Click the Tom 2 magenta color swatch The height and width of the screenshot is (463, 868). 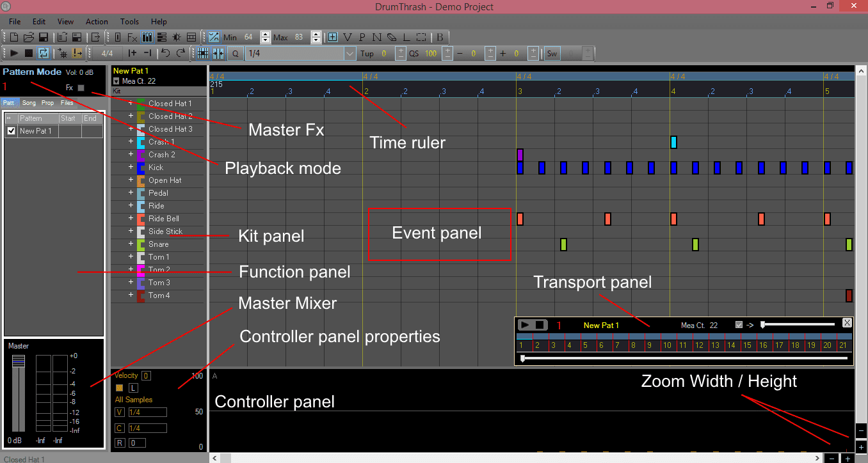141,269
